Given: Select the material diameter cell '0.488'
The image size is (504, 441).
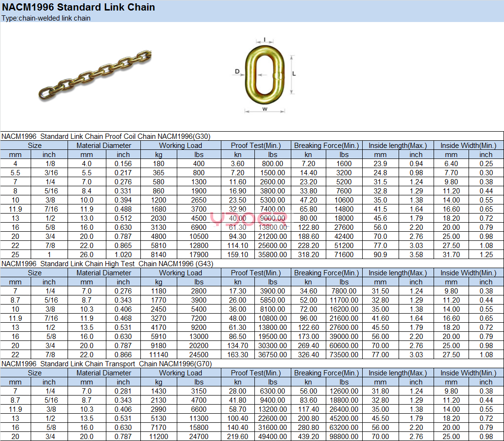Looking at the screenshot, I should click(x=123, y=209).
